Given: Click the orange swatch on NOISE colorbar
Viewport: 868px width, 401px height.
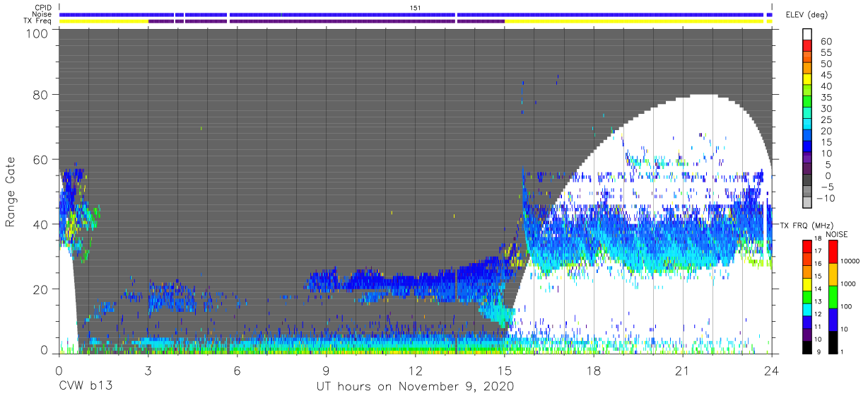Looking at the screenshot, I should click(x=832, y=274).
